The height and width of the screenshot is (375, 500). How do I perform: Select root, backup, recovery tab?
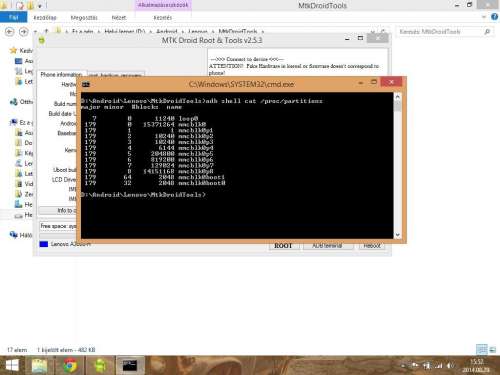tap(116, 75)
